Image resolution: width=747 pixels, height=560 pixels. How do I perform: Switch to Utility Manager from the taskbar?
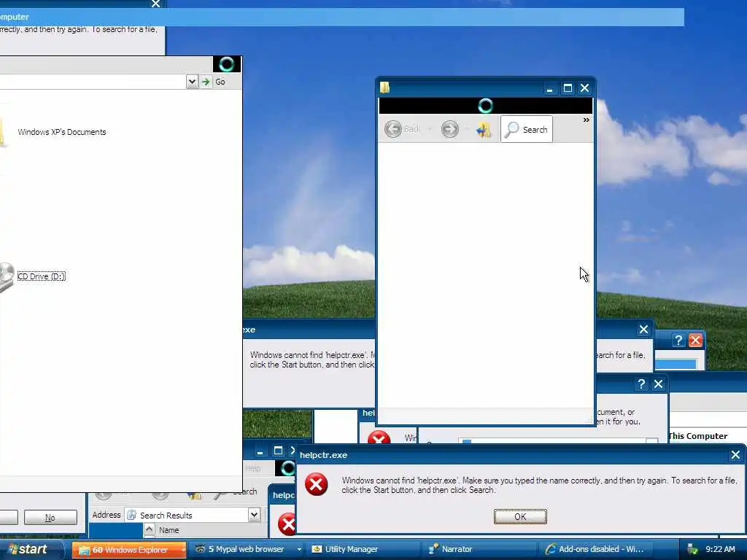pos(363,549)
